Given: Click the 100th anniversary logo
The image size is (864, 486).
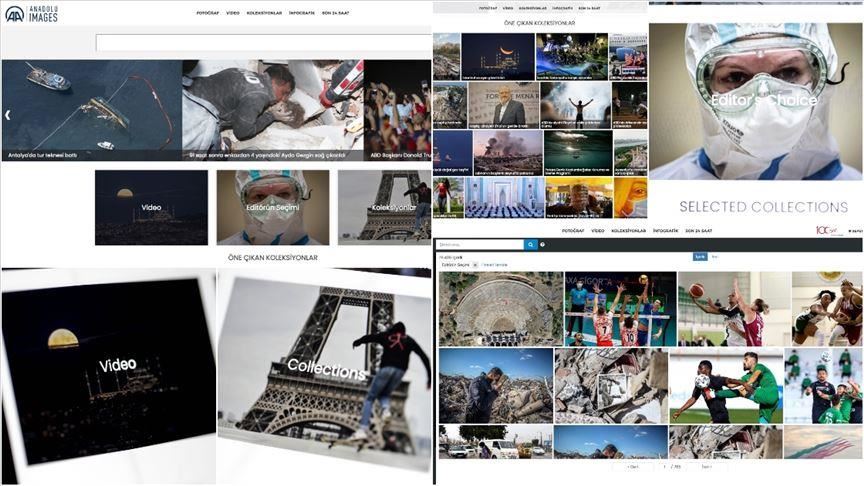Looking at the screenshot, I should click(826, 230).
